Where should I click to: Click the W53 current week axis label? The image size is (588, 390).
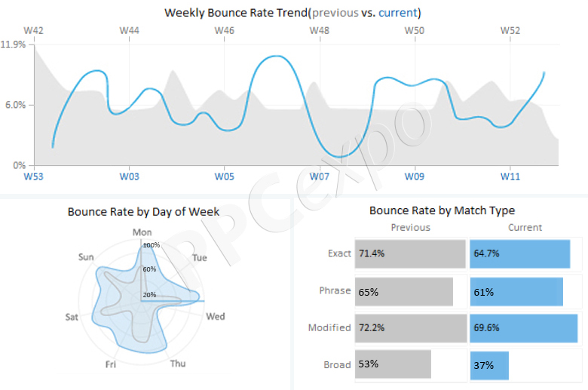tap(34, 177)
